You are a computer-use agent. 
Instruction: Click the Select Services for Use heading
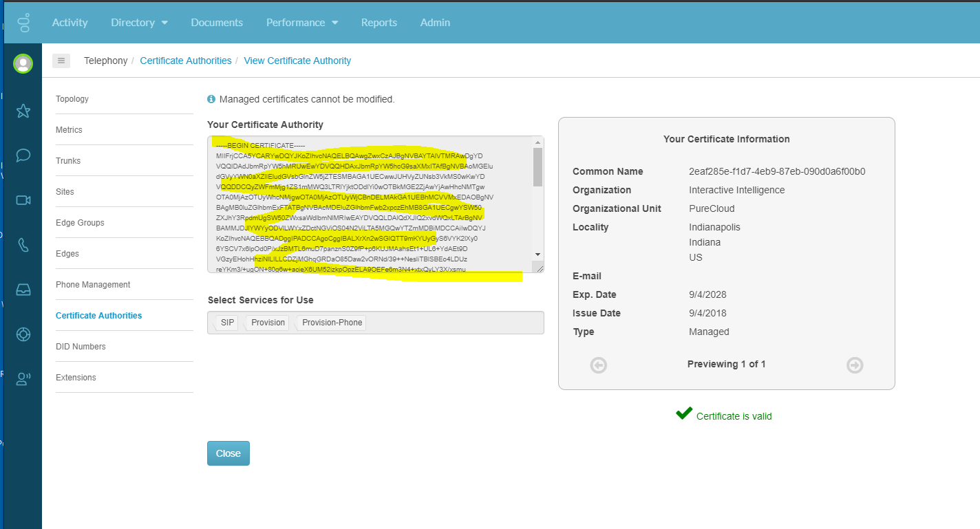click(261, 300)
